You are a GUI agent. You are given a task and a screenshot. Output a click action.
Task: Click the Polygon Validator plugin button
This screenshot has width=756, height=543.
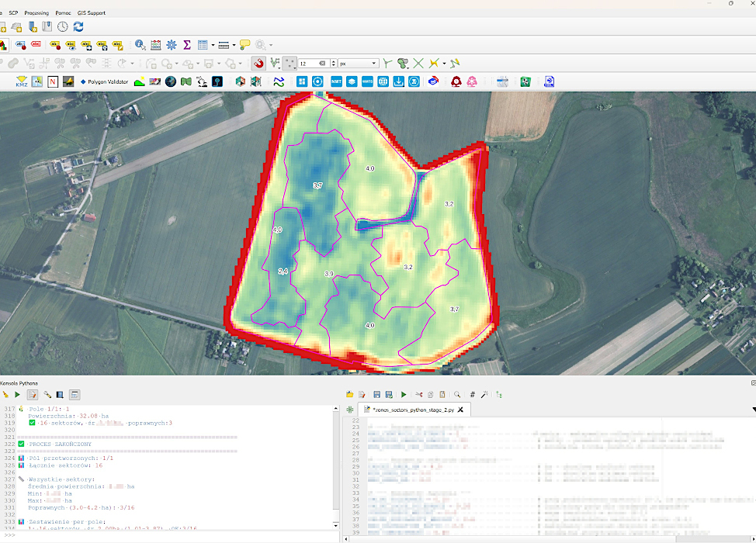coord(104,82)
